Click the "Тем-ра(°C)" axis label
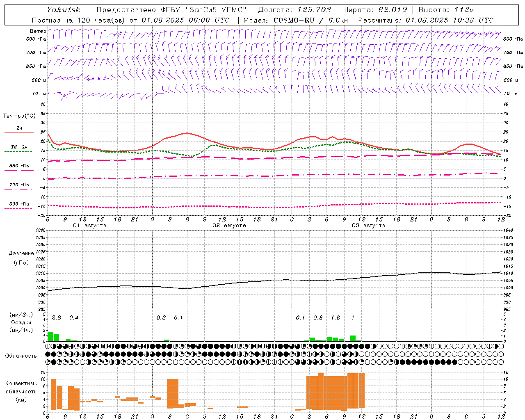The height and width of the screenshot is (420, 525). [x=19, y=116]
